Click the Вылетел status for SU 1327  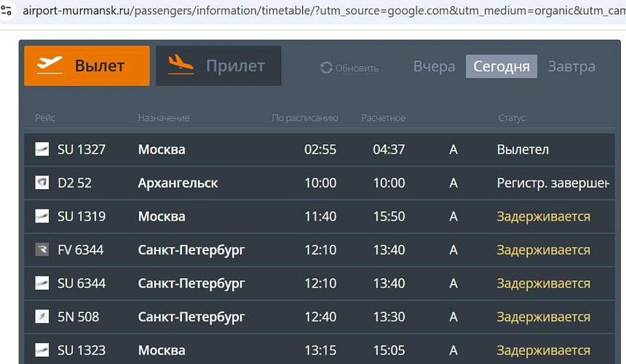523,149
